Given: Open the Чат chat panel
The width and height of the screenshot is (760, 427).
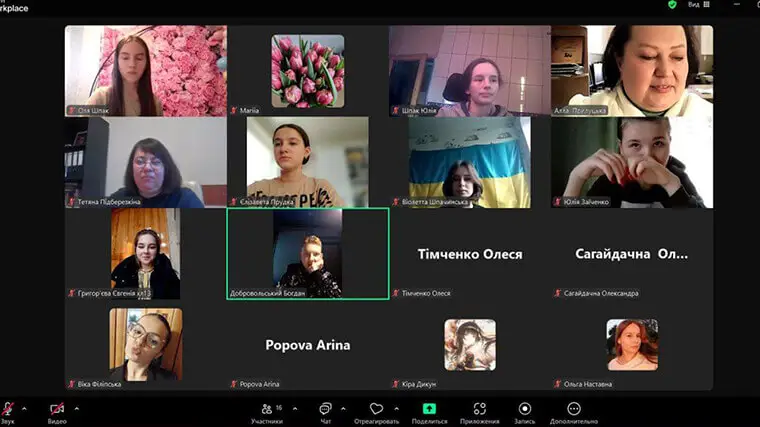Looking at the screenshot, I should tap(325, 410).
